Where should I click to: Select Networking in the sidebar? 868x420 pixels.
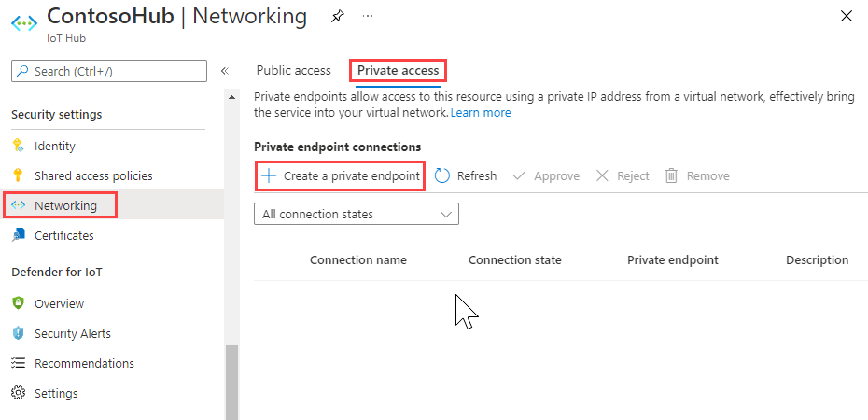point(64,205)
